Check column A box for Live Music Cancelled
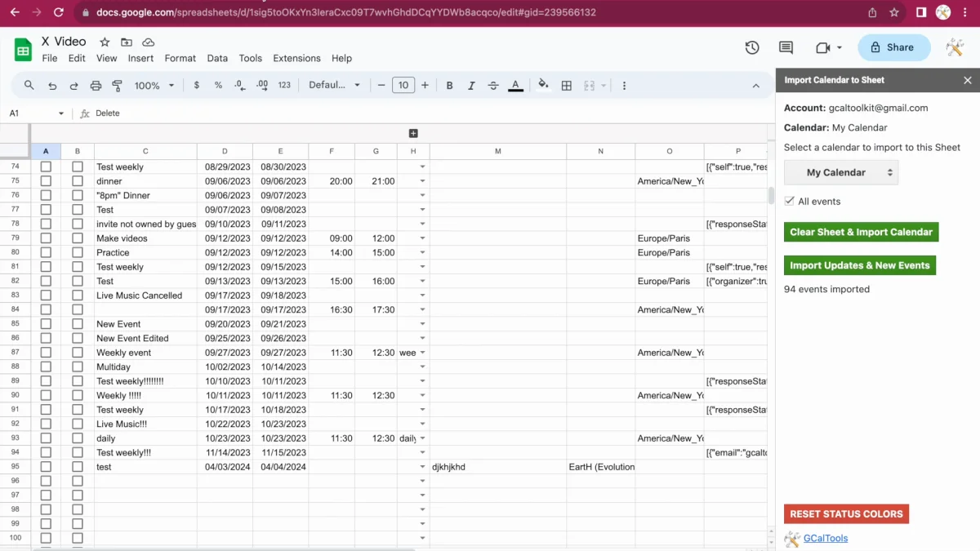The width and height of the screenshot is (980, 551). (x=46, y=295)
